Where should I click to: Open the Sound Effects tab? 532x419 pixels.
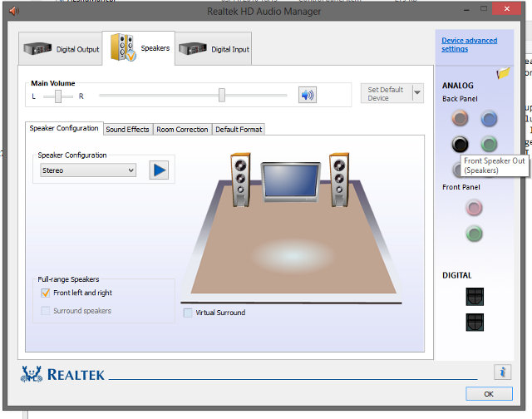[127, 130]
